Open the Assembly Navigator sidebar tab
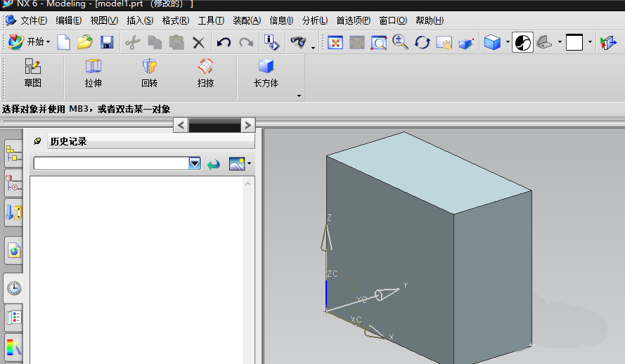This screenshot has width=625, height=364. (13, 153)
